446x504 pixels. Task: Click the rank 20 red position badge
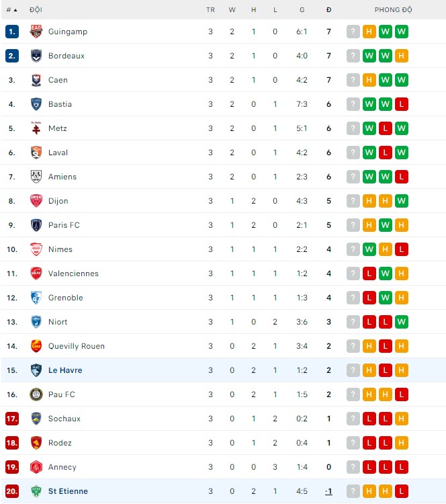(x=11, y=491)
